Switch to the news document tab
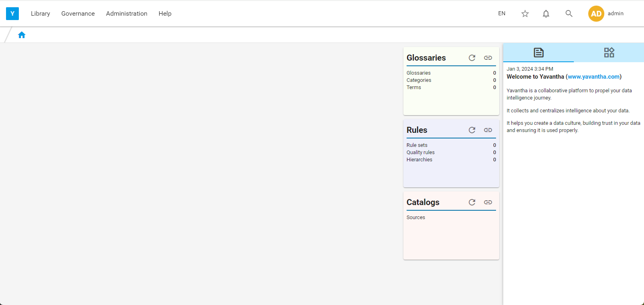644x305 pixels. tap(539, 53)
